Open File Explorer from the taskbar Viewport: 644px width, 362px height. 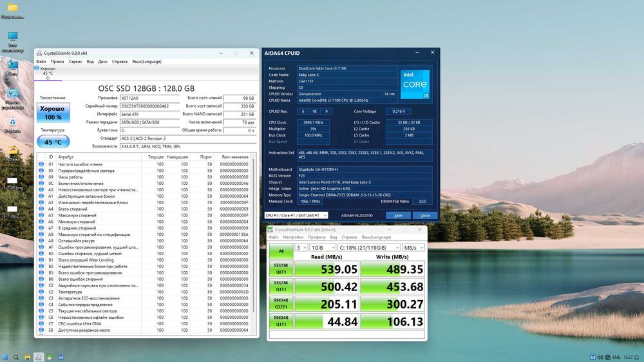coord(27,357)
